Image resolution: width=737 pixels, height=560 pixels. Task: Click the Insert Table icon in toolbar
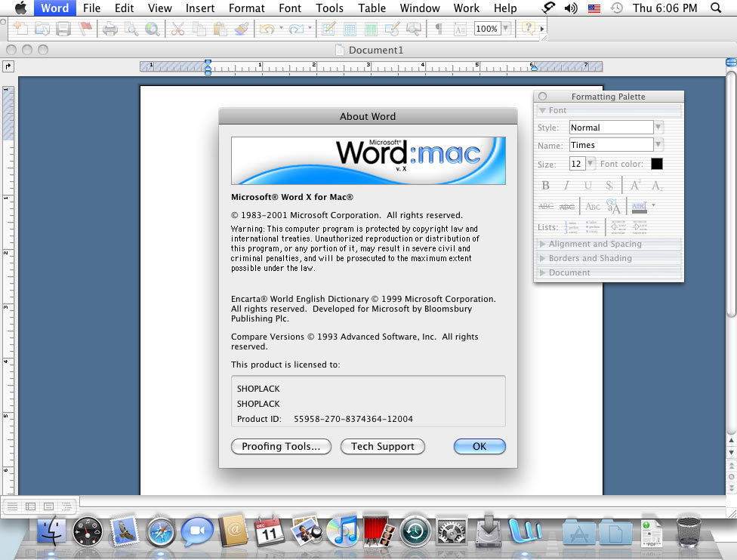(350, 29)
